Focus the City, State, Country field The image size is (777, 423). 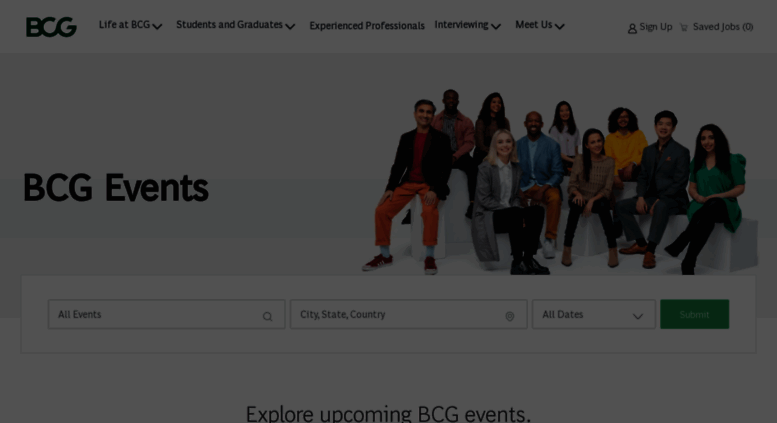[x=409, y=314]
